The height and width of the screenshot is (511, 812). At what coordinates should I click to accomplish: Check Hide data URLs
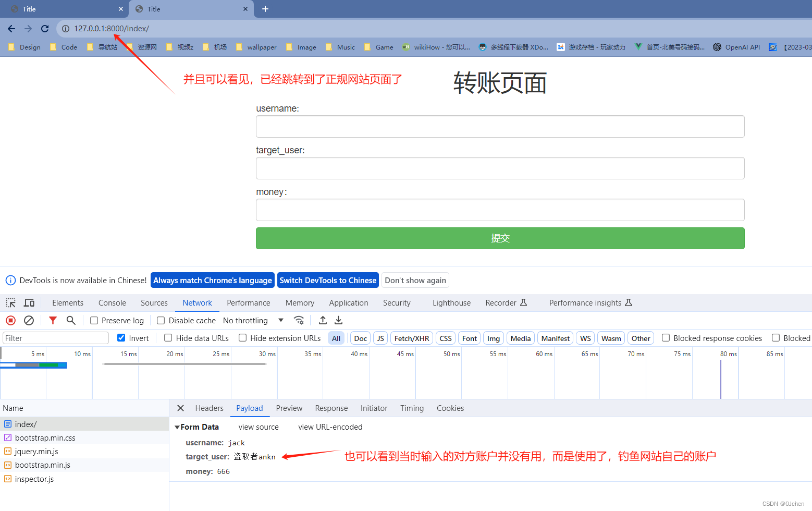tap(168, 338)
